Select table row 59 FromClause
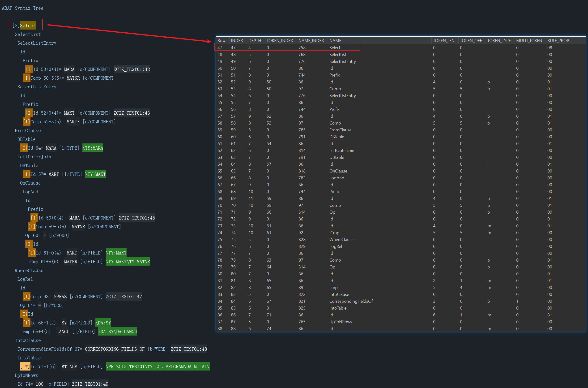The height and width of the screenshot is (388, 588). click(x=340, y=130)
